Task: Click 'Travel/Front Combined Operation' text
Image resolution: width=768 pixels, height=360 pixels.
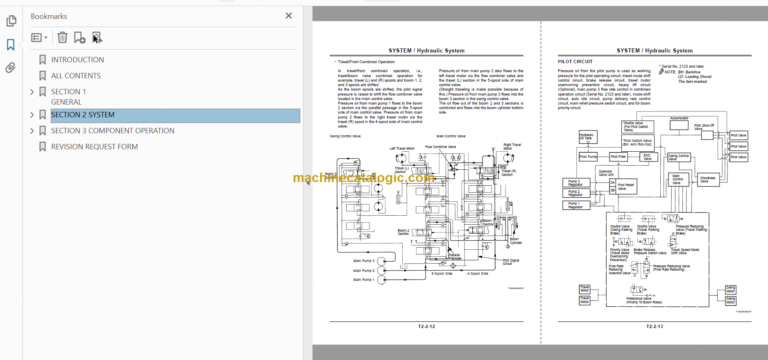Action: 366,62
